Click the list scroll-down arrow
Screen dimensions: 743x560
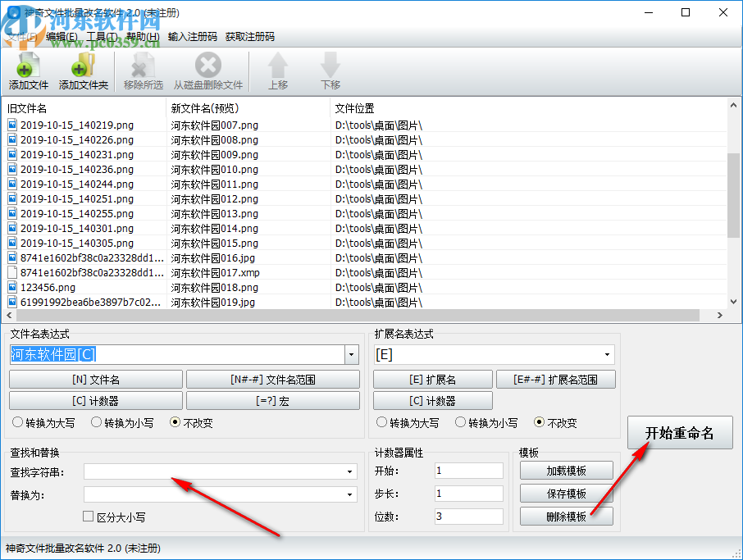pyautogui.click(x=733, y=302)
